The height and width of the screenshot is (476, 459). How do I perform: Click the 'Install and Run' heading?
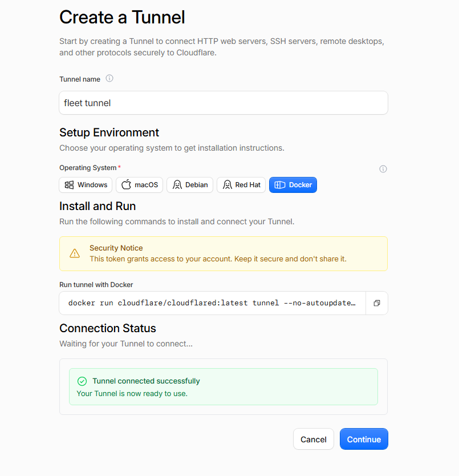[98, 206]
